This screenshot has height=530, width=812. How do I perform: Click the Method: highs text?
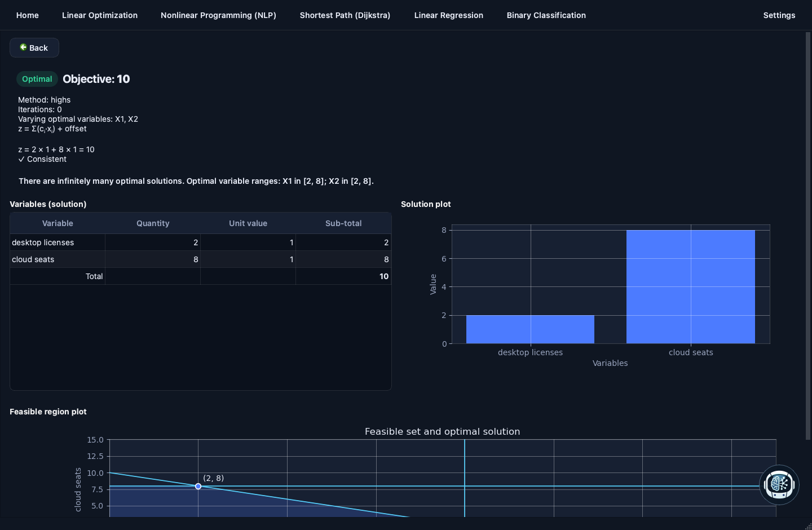pyautogui.click(x=45, y=100)
